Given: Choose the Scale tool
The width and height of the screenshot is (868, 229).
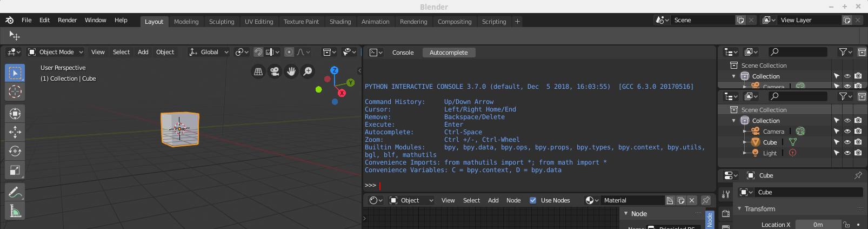Looking at the screenshot, I should click(x=15, y=170).
